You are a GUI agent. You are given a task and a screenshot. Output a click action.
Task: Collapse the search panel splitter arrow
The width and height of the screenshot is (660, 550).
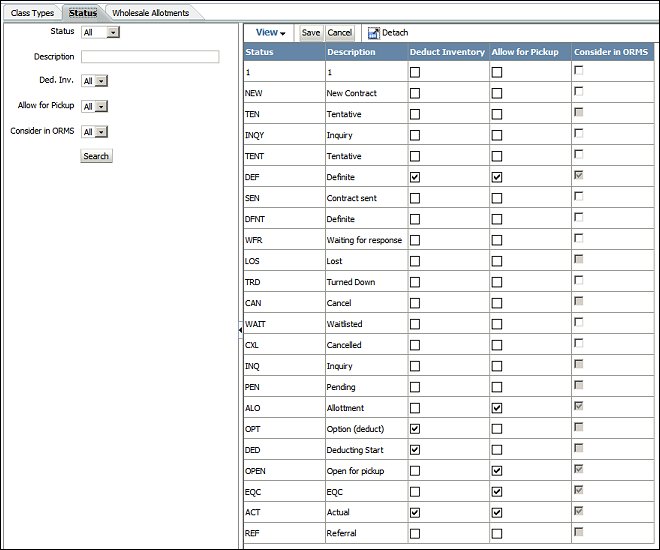point(240,328)
